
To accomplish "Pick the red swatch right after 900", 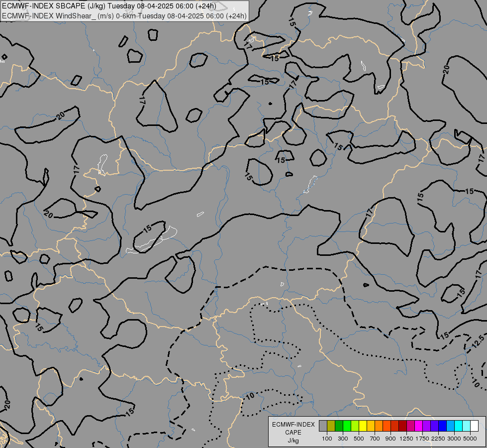I will pos(394,426).
